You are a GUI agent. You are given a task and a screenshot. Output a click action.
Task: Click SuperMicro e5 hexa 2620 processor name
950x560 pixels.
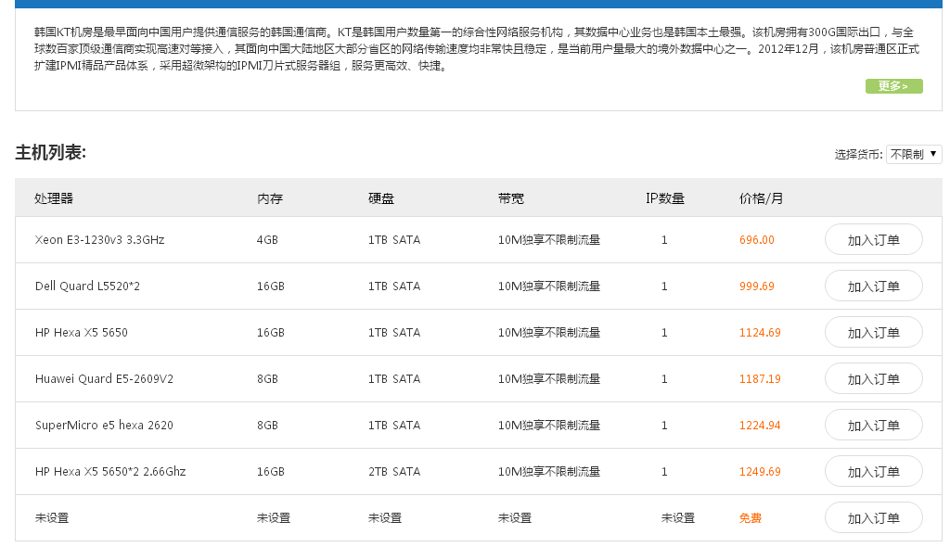104,425
